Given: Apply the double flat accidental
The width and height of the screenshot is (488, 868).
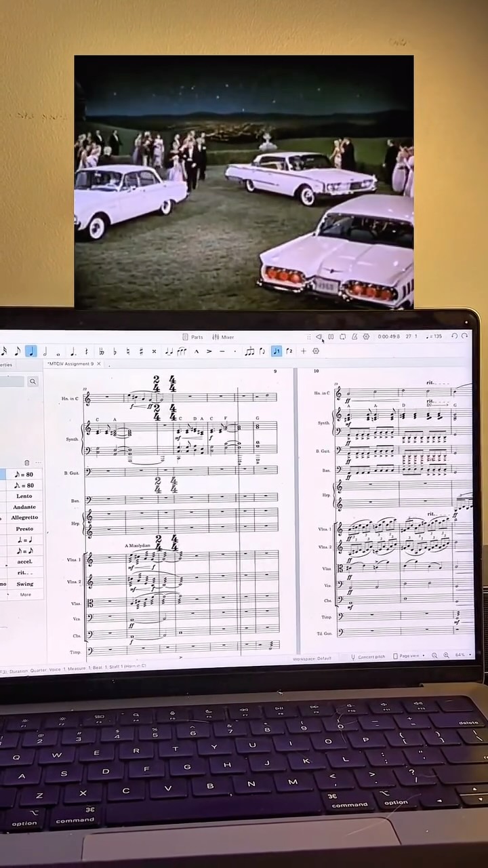Looking at the screenshot, I should [x=101, y=351].
